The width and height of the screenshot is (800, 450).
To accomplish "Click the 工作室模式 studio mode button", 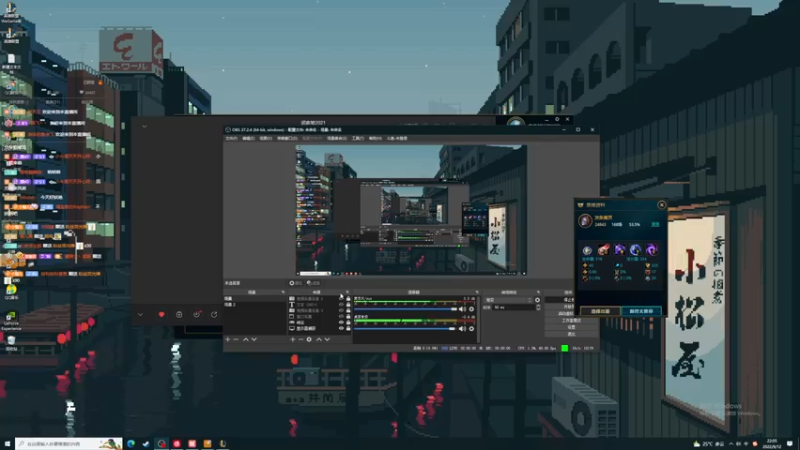I will pyautogui.click(x=571, y=320).
